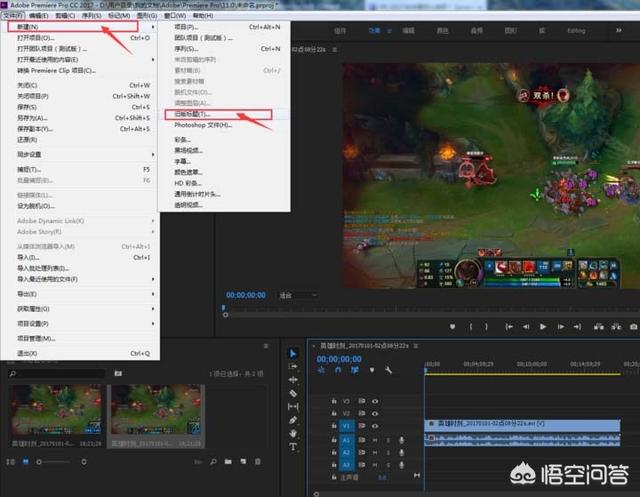Click the project panel trash icon
The image size is (640, 497).
(x=258, y=462)
